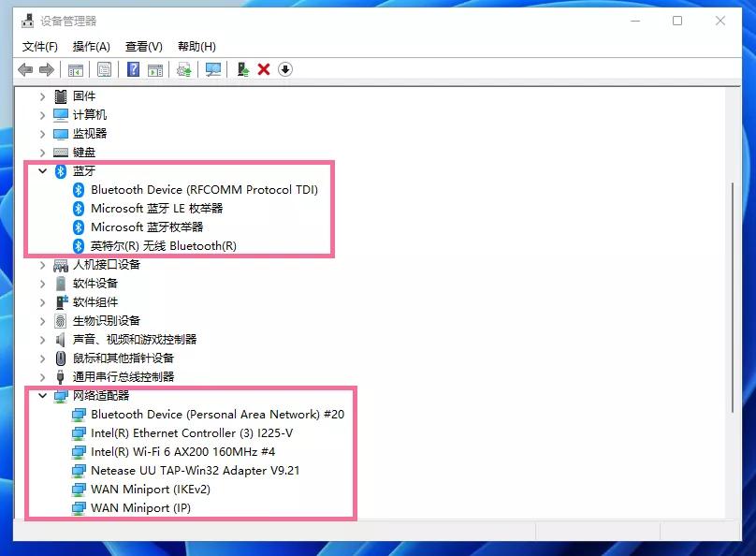
Task: Select Intel(R) Ethernet Controller (3) I225-V
Action: coord(192,433)
